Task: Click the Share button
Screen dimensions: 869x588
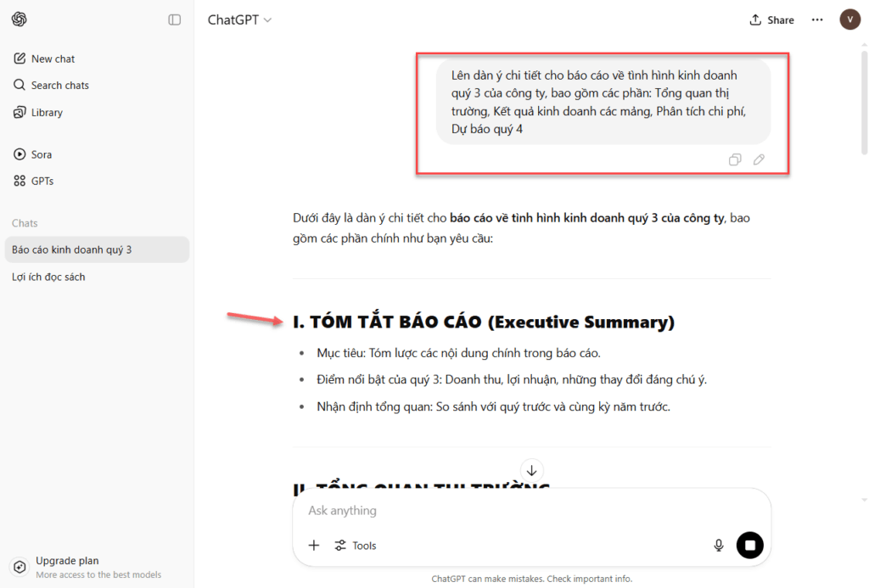Action: 772,20
